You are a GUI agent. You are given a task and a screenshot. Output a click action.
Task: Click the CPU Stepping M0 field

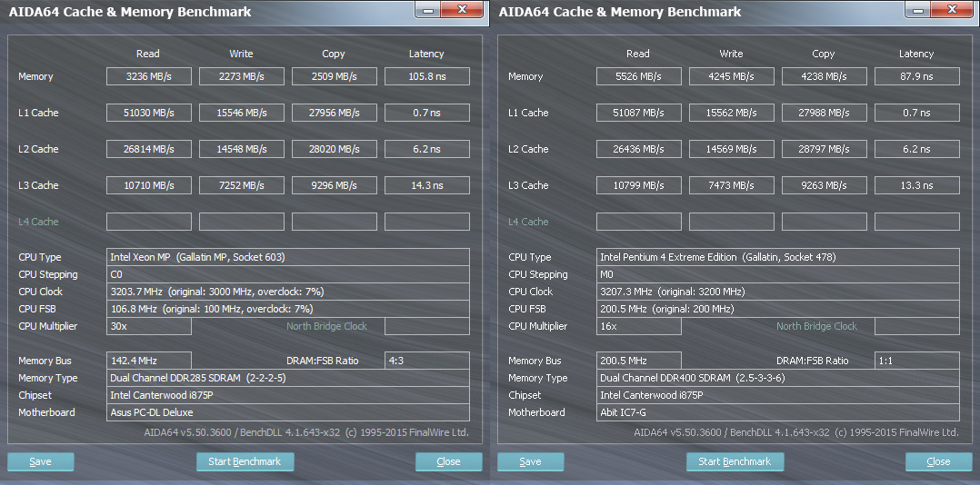click(778, 274)
